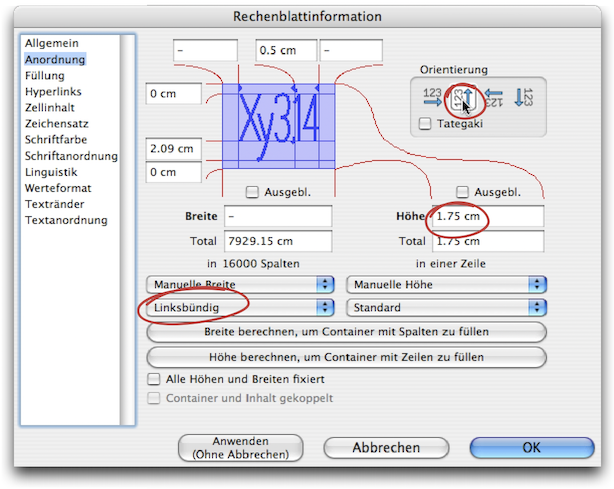This screenshot has height=489, width=614.
Task: Click the Höhe 1.75 cm field
Action: coord(487,217)
